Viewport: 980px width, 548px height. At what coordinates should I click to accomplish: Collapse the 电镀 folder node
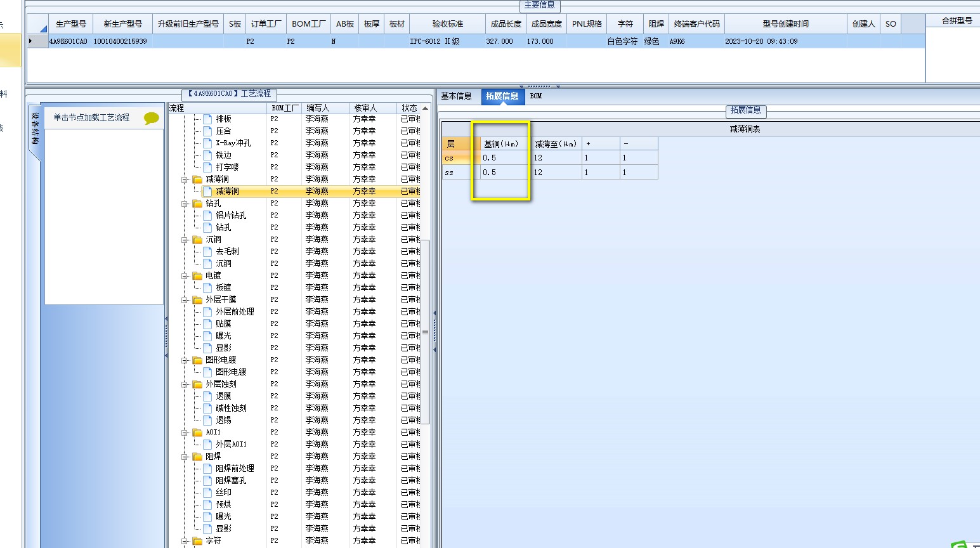(185, 276)
